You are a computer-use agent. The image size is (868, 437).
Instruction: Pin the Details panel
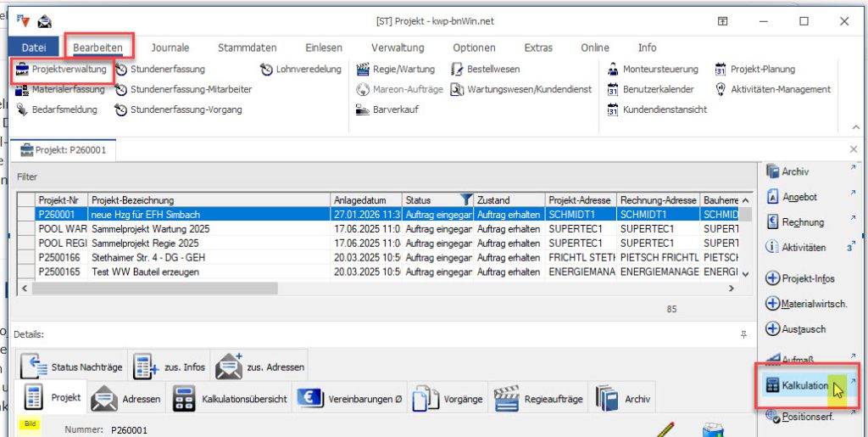pyautogui.click(x=744, y=335)
